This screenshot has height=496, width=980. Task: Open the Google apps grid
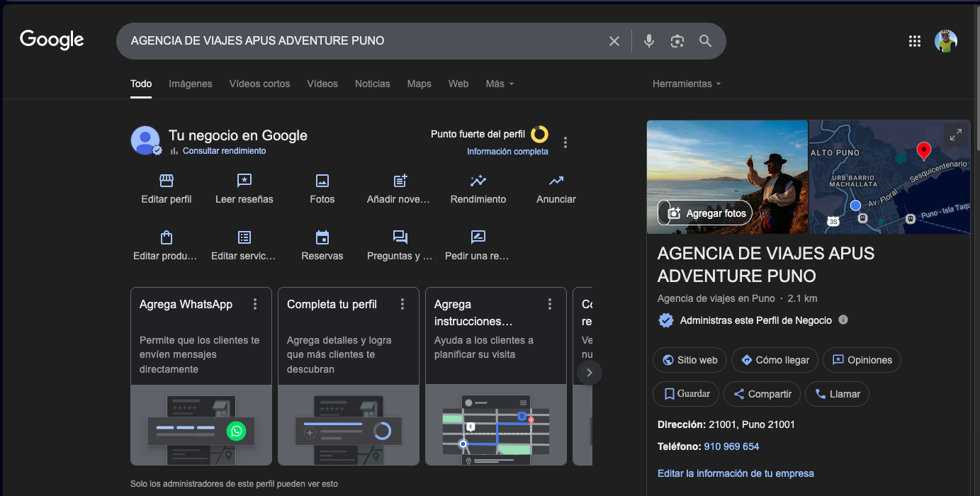(x=915, y=41)
